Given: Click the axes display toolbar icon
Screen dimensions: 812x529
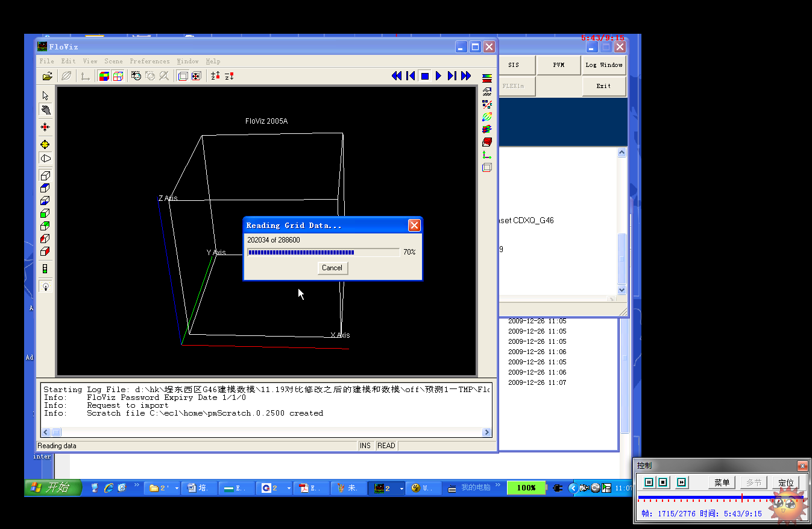Looking at the screenshot, I should click(85, 76).
